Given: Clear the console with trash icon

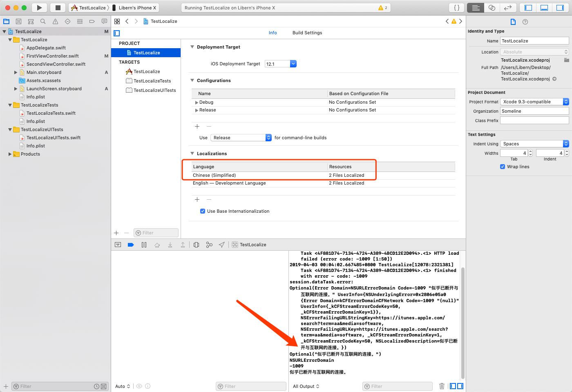Looking at the screenshot, I should click(442, 386).
